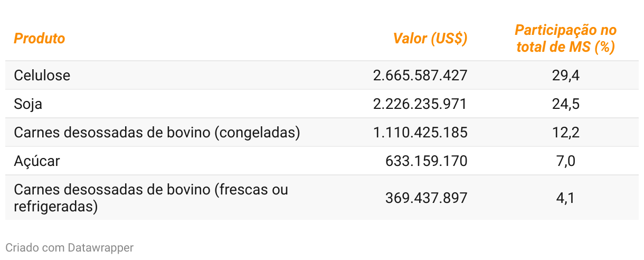Select the 7,0 percentage cell
The image size is (644, 260).
click(x=566, y=161)
